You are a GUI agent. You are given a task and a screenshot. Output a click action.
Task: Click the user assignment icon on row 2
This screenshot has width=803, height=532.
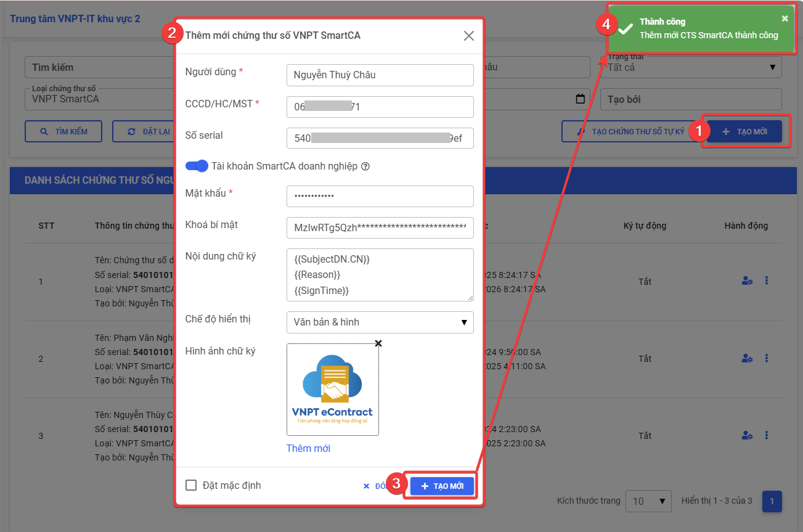pyautogui.click(x=747, y=358)
